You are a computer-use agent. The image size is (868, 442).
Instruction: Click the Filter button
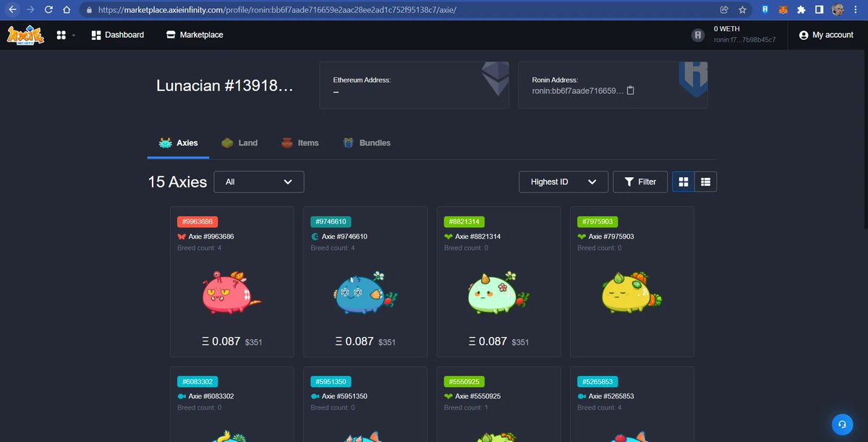640,182
